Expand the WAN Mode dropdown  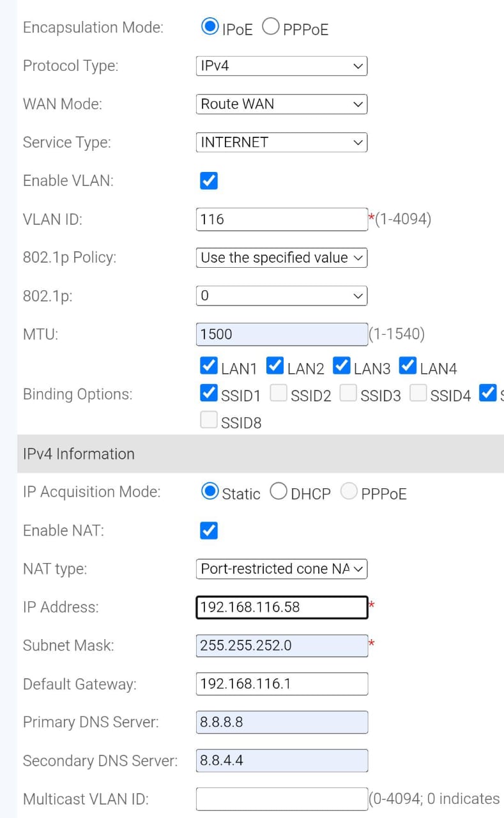pos(282,104)
